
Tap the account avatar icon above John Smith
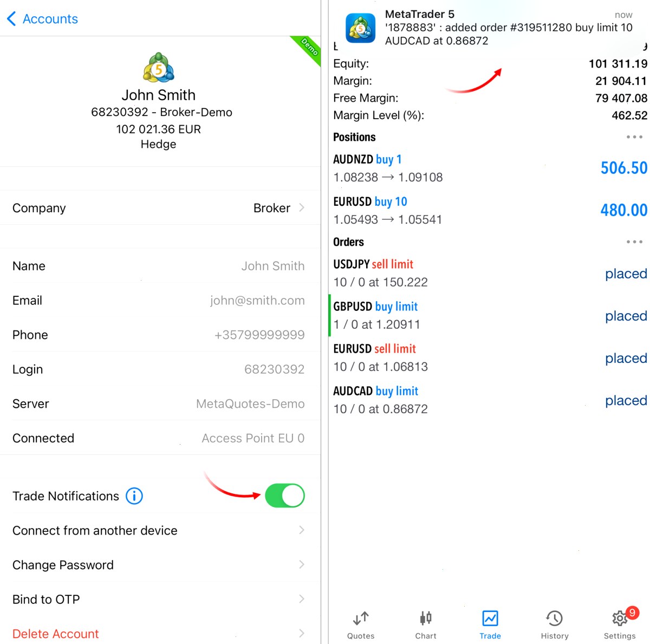click(159, 68)
